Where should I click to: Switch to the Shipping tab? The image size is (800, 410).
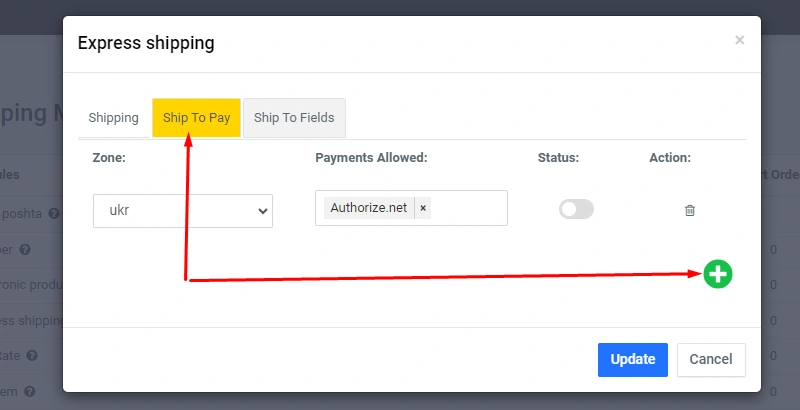[113, 118]
